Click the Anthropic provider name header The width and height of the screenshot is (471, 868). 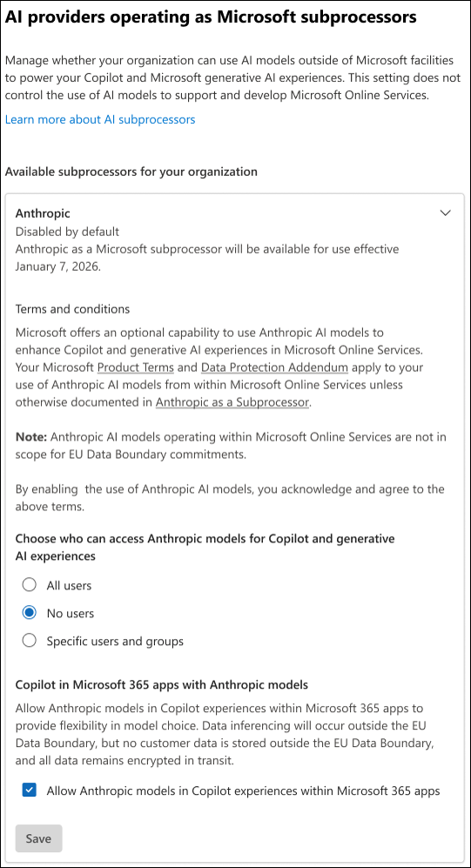tap(43, 213)
